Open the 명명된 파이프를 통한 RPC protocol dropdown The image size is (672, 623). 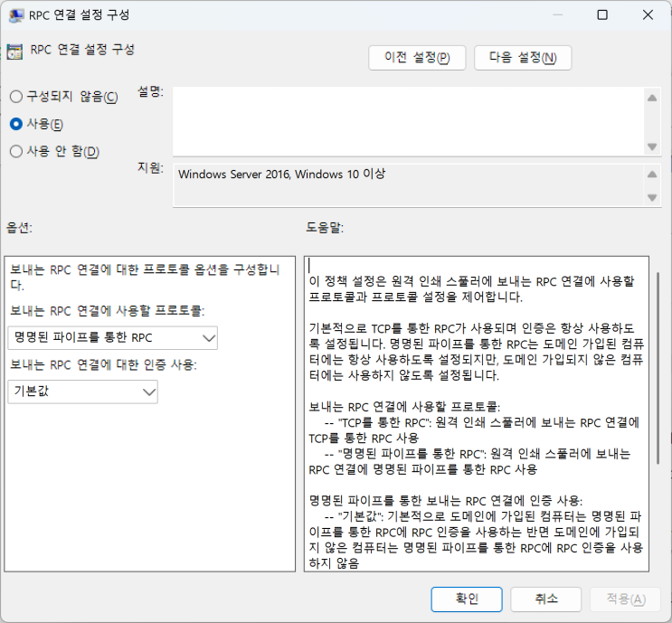tap(113, 337)
